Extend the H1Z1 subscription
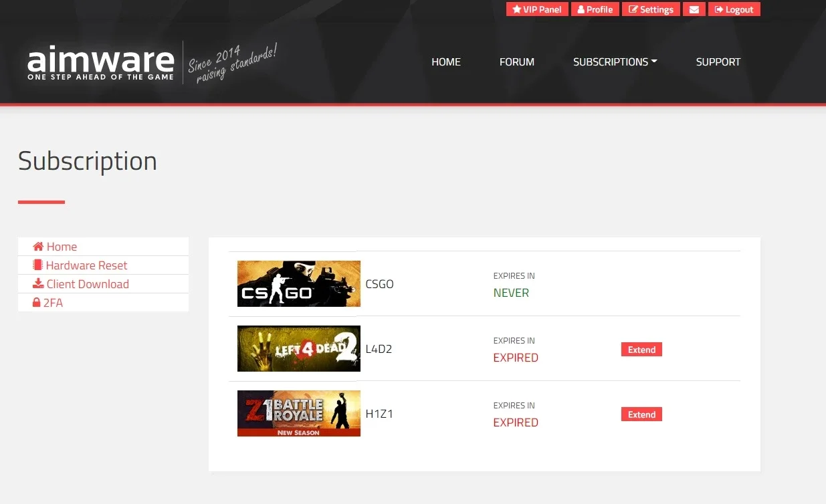 pyautogui.click(x=641, y=414)
